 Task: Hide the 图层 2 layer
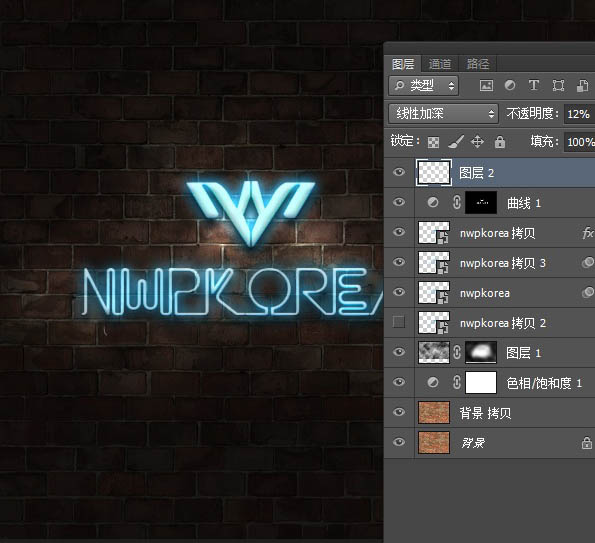(x=398, y=172)
